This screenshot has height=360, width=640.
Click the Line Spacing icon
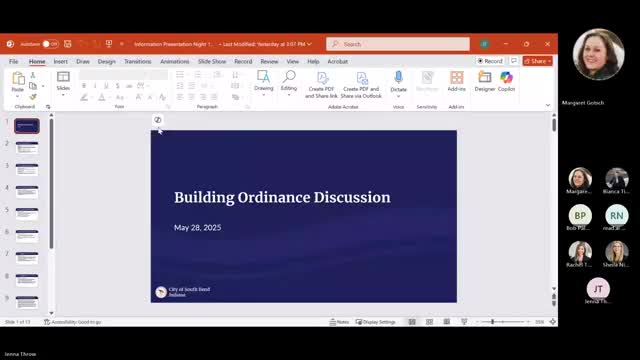pos(235,75)
